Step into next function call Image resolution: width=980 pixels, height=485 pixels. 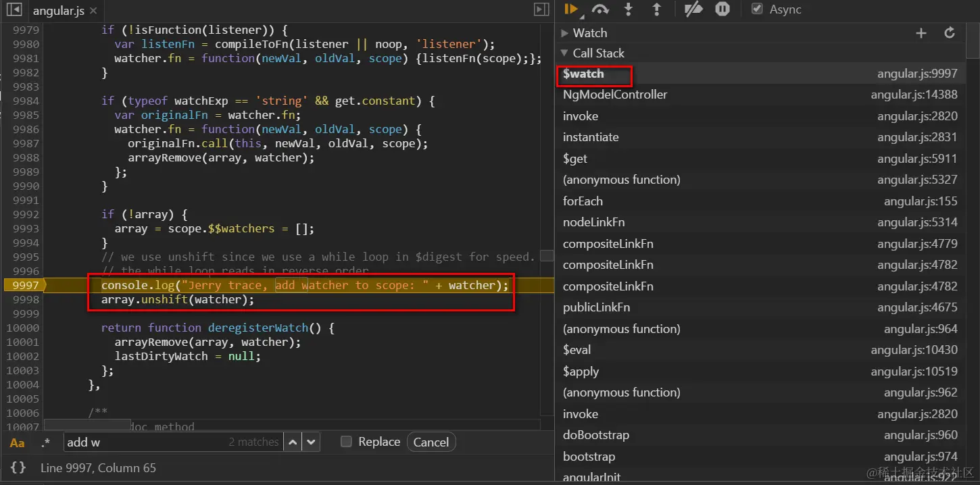pos(629,9)
